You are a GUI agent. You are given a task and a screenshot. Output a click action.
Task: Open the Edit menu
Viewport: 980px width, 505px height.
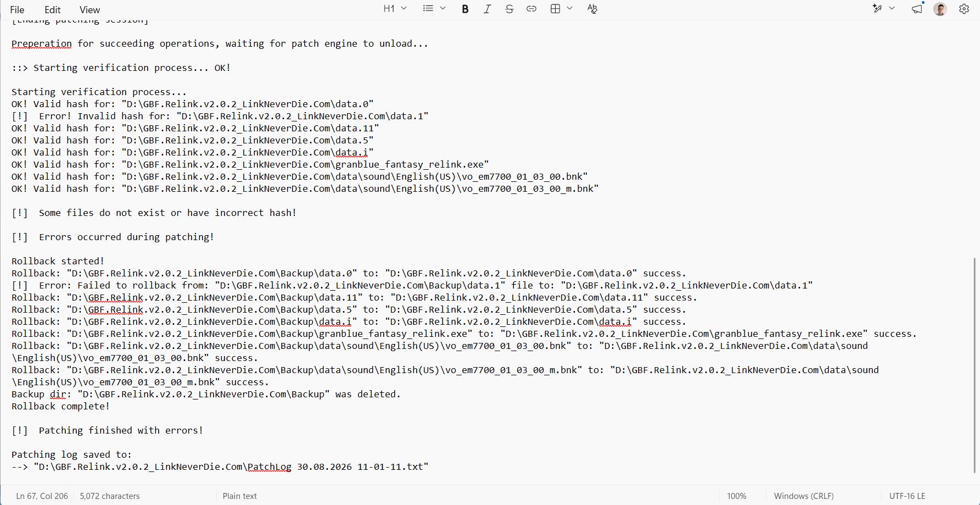pos(53,9)
